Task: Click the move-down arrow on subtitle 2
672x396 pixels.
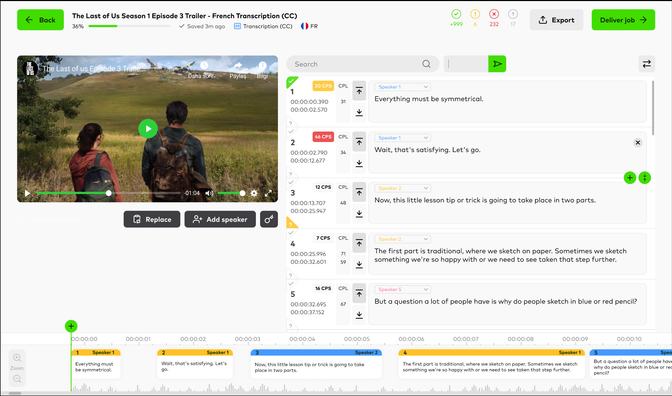Action: [359, 164]
